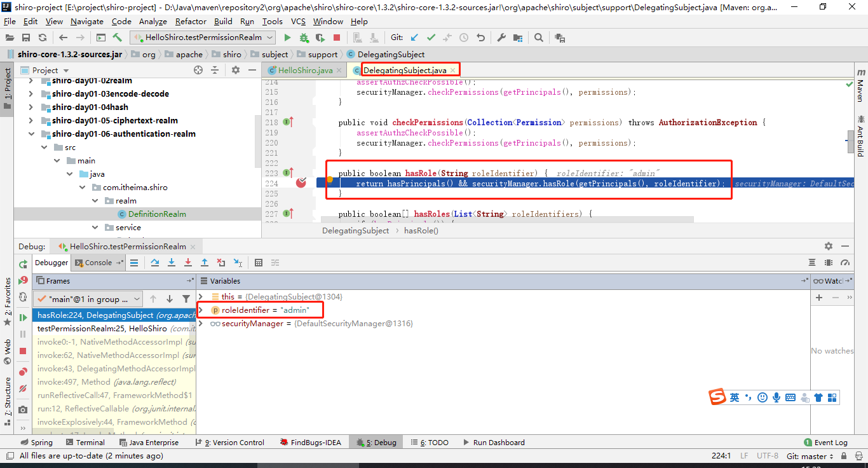Select DefinitionRealm in project tree
Viewport: 868px width, 468px height.
[157, 214]
